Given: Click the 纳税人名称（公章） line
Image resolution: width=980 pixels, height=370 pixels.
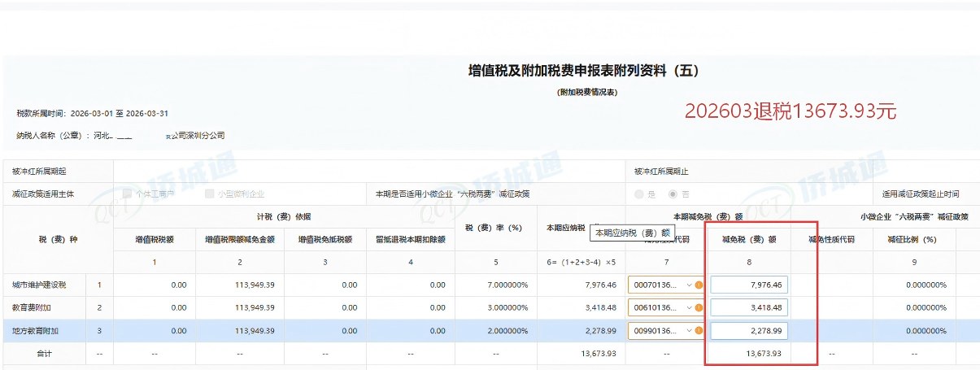Looking at the screenshot, I should [x=120, y=136].
